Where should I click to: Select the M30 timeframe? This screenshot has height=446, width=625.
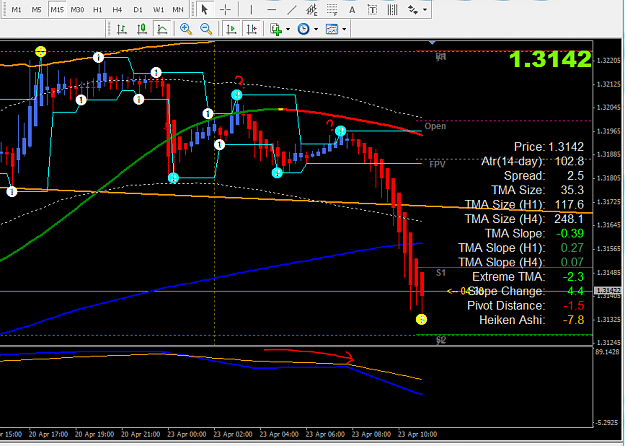coord(77,10)
